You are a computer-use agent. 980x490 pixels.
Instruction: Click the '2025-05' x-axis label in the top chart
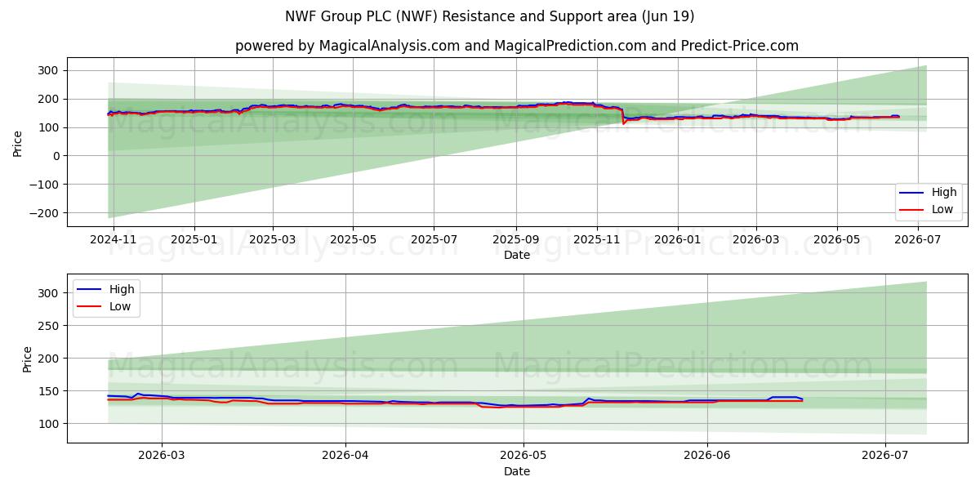click(x=353, y=240)
